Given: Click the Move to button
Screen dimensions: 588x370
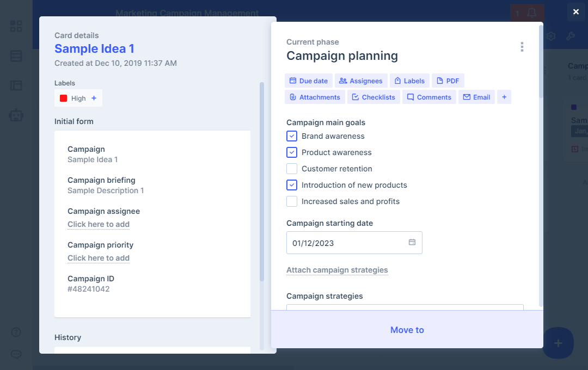Looking at the screenshot, I should click(x=407, y=330).
